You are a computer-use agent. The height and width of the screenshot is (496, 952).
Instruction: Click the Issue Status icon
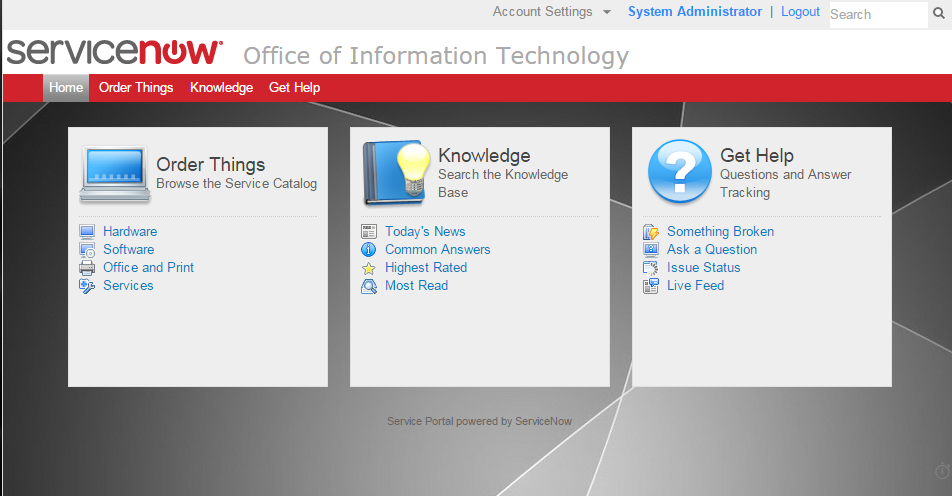pos(651,268)
